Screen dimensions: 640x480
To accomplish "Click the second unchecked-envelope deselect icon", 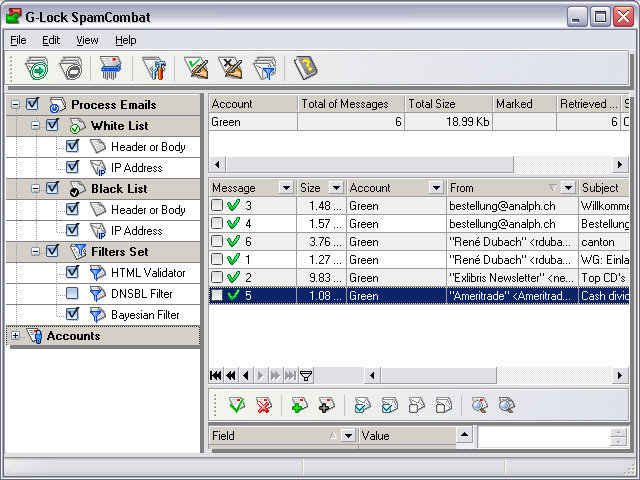I will [443, 405].
